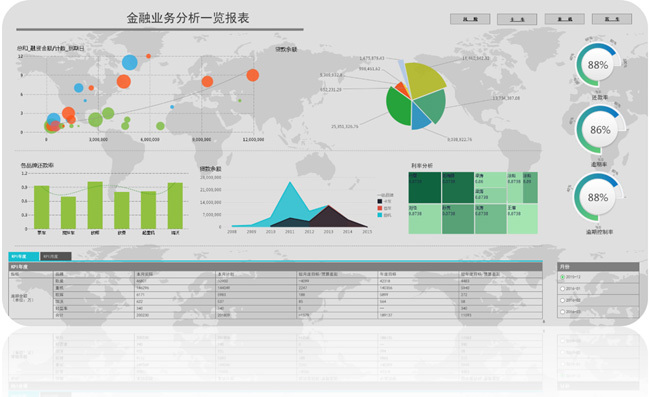
Task: Click the bottom 88% gauge dial
Action: coord(598,197)
